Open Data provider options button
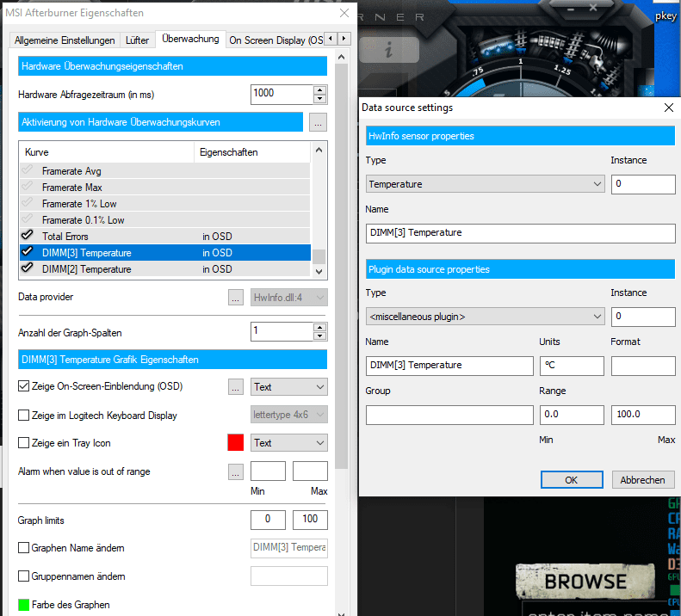Image resolution: width=681 pixels, height=616 pixels. point(236,298)
